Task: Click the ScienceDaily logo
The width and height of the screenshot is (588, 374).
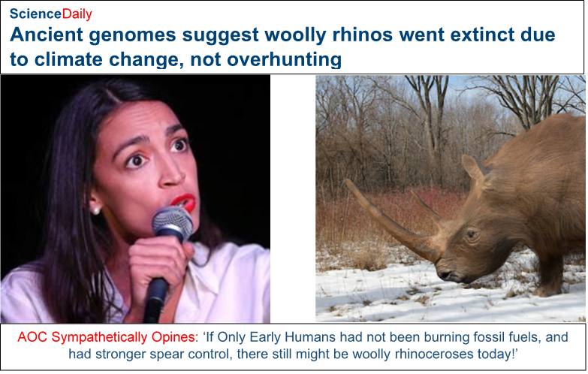Action: click(x=50, y=14)
